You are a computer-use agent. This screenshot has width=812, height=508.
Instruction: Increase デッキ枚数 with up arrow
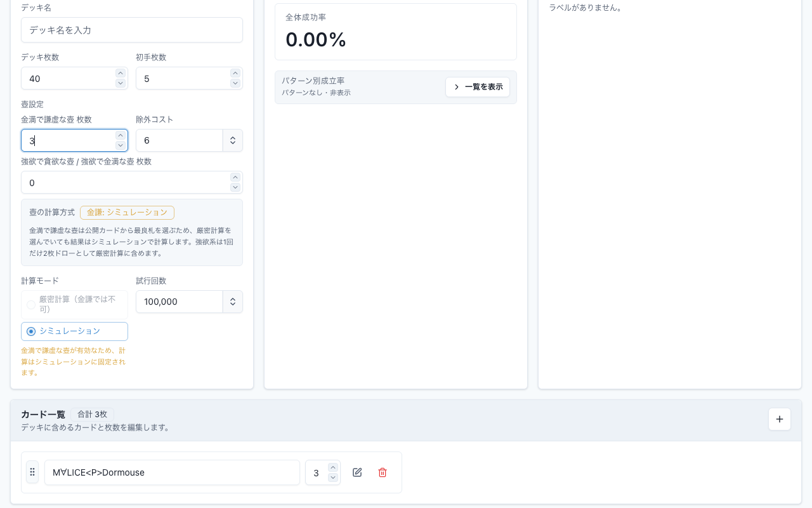click(121, 73)
